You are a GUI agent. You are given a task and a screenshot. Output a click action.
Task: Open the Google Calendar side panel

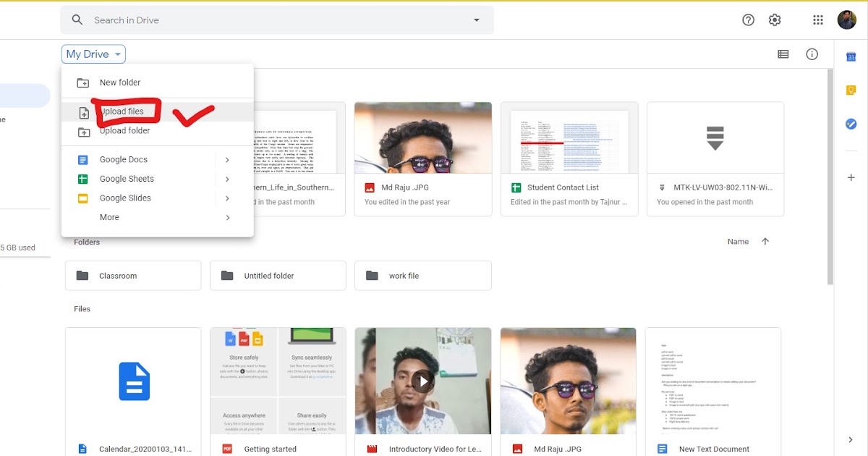tap(851, 56)
